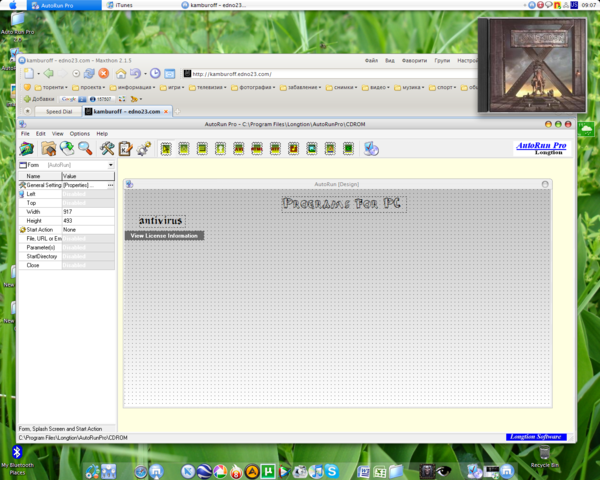Open the музика bookmarks folder dropdown
This screenshot has height=480, width=600.
pos(409,87)
